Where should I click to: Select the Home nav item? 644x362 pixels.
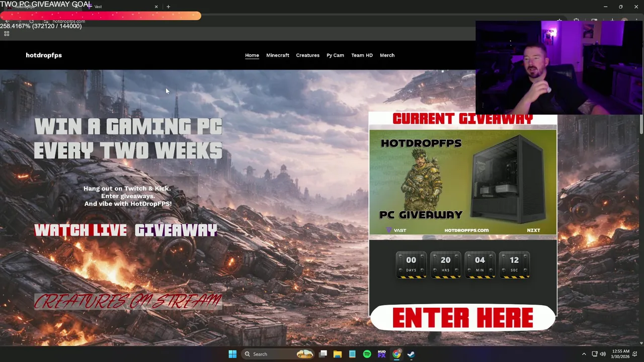click(x=252, y=55)
